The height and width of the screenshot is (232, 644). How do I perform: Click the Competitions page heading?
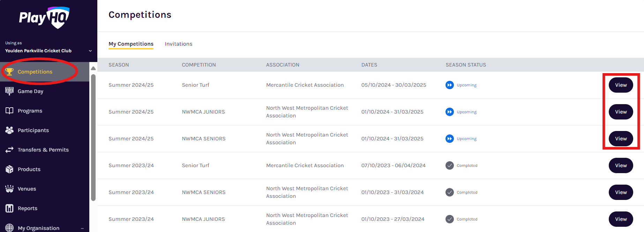[x=140, y=15]
